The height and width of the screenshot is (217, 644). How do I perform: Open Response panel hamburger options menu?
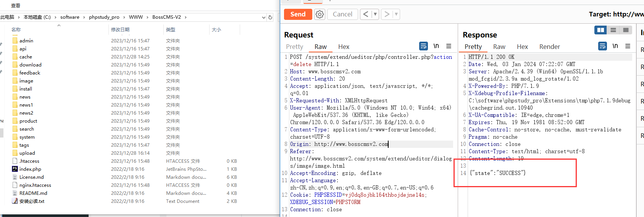click(x=628, y=46)
